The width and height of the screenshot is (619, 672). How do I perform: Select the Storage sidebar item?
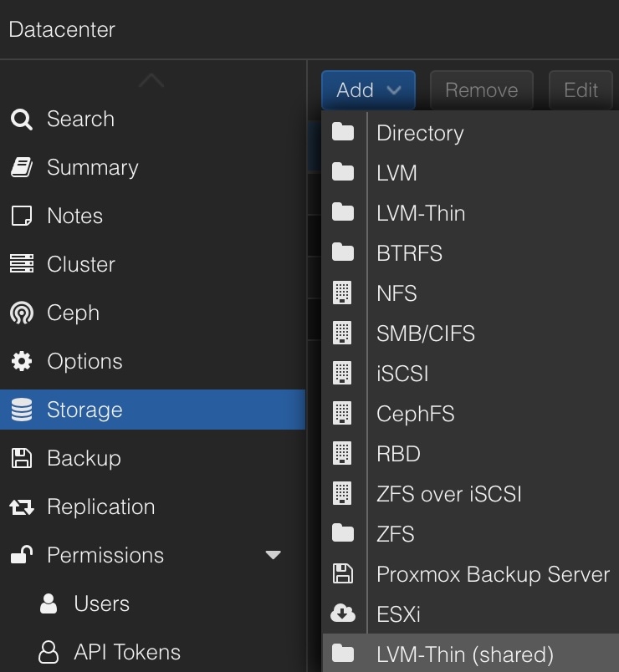(x=153, y=410)
